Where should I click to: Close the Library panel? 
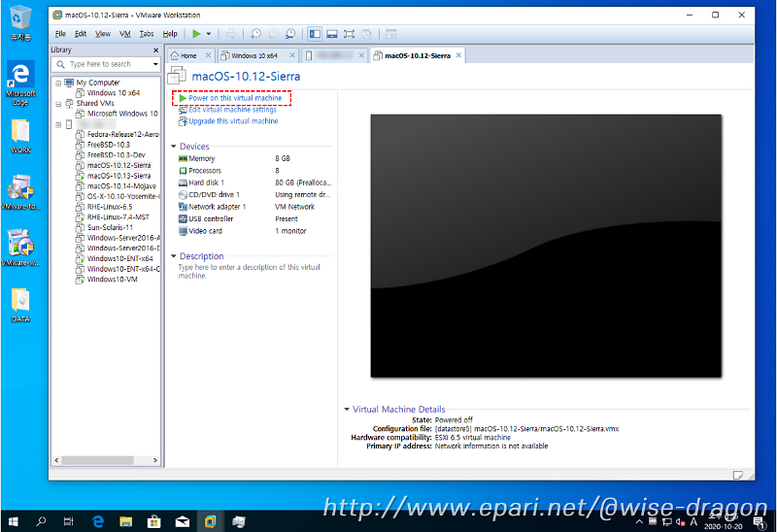155,50
